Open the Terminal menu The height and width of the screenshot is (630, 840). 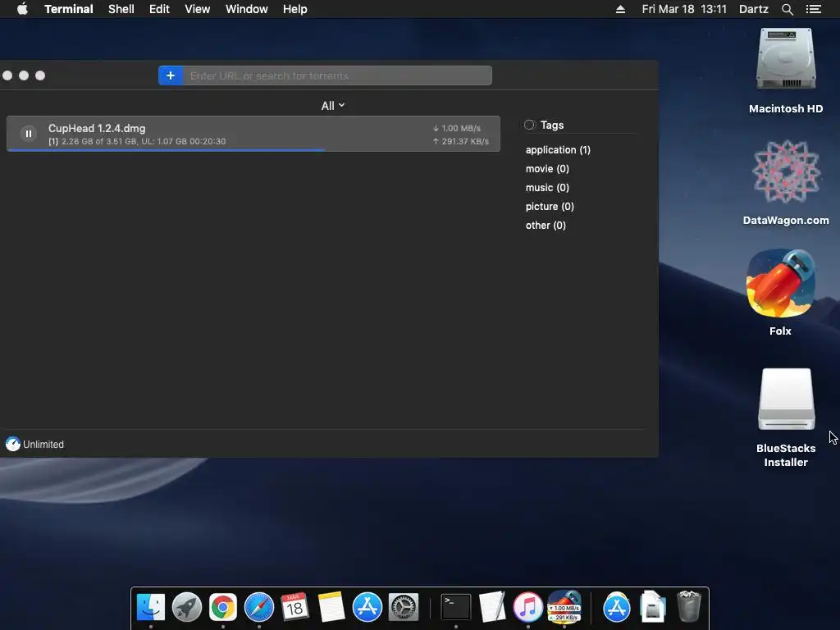(x=69, y=9)
